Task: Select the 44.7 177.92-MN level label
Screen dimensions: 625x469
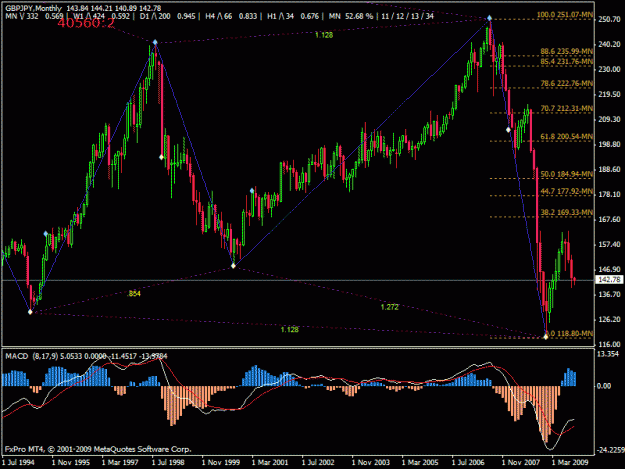Action: point(566,191)
